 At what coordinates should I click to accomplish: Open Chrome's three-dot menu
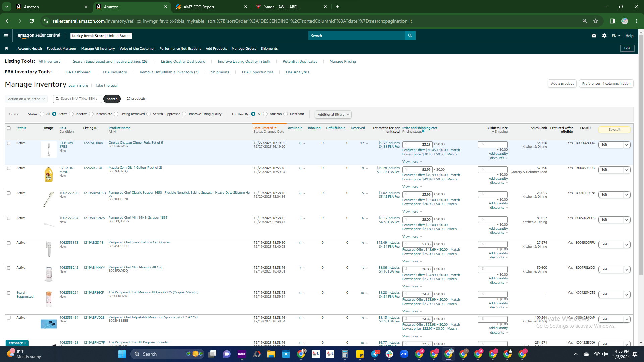[x=637, y=21]
